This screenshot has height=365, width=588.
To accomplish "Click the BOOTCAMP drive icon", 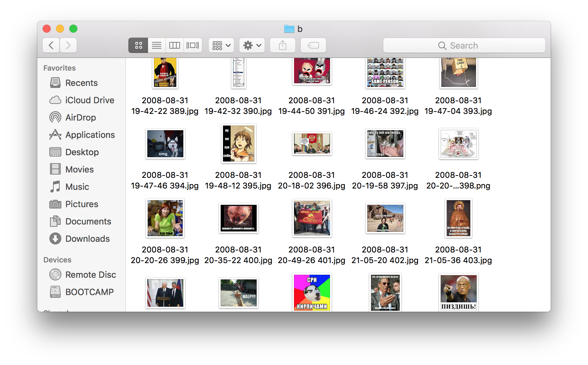I will click(55, 292).
